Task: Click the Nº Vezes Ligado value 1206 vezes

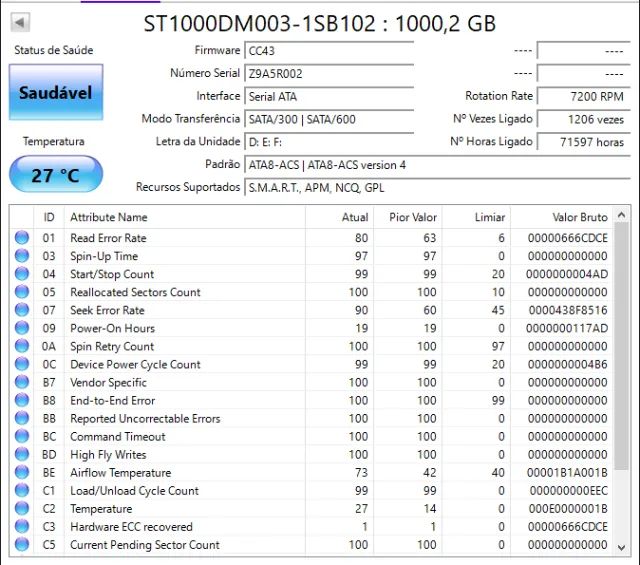Action: (x=584, y=119)
